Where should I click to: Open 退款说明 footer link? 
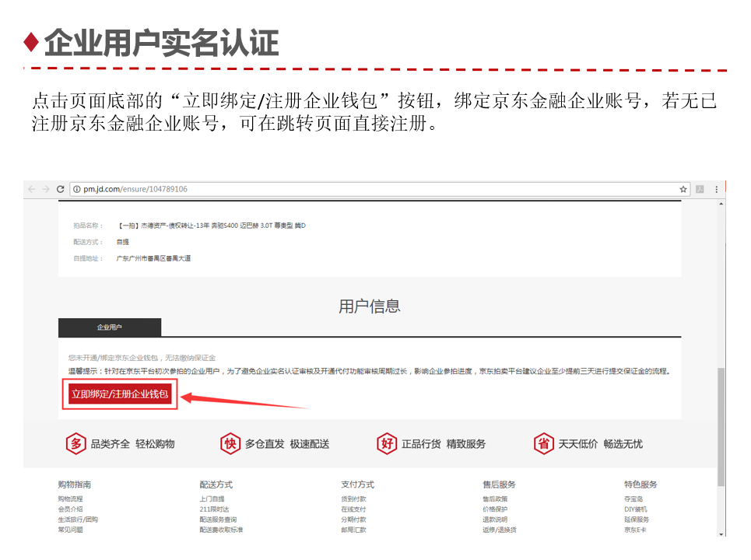[495, 520]
